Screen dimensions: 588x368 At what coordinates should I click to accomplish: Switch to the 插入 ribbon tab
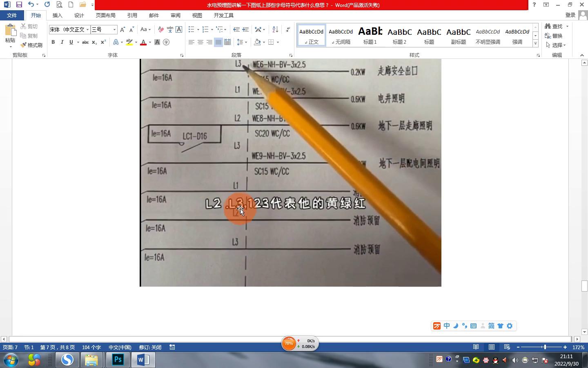tap(58, 15)
